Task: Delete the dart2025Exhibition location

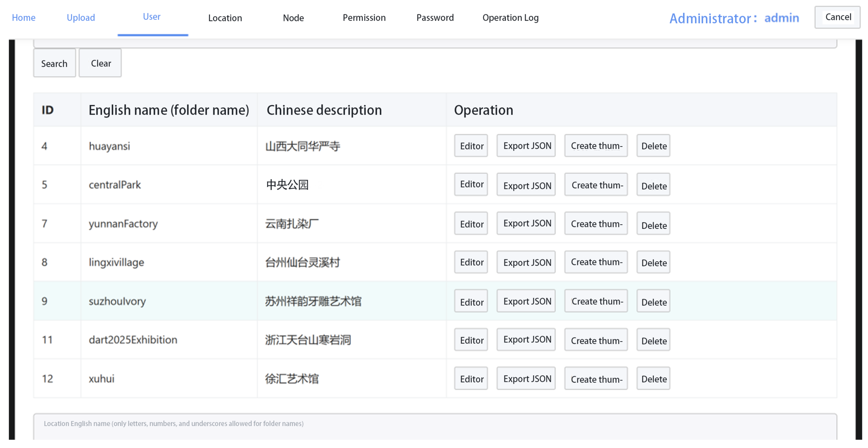Action: pyautogui.click(x=653, y=340)
